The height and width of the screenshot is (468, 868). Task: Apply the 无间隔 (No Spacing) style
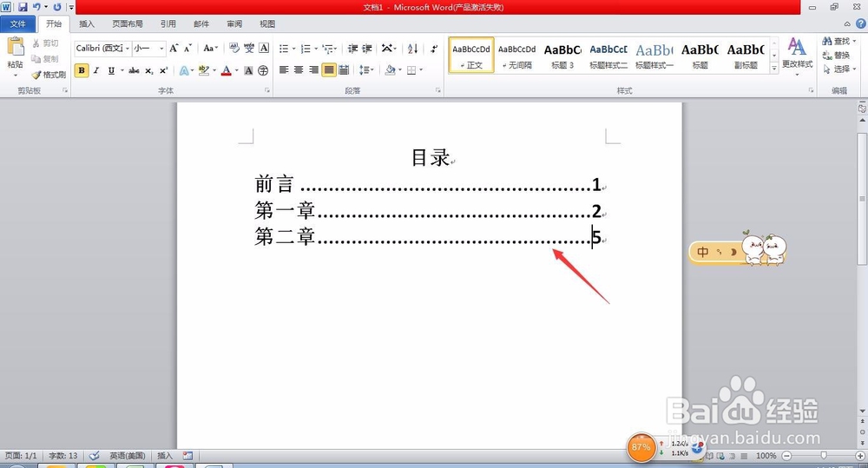pos(517,56)
